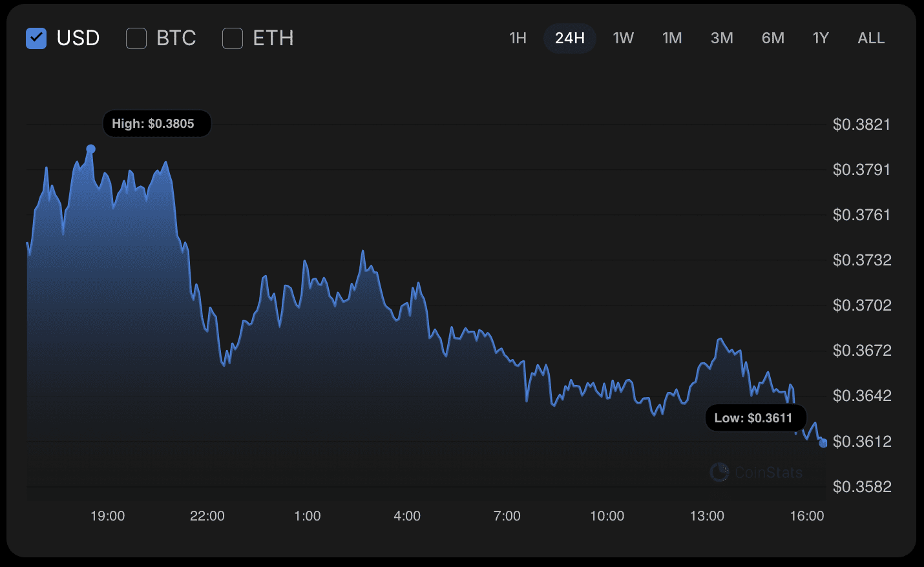This screenshot has width=924, height=567.
Task: Show ALL time price history
Action: [x=871, y=38]
